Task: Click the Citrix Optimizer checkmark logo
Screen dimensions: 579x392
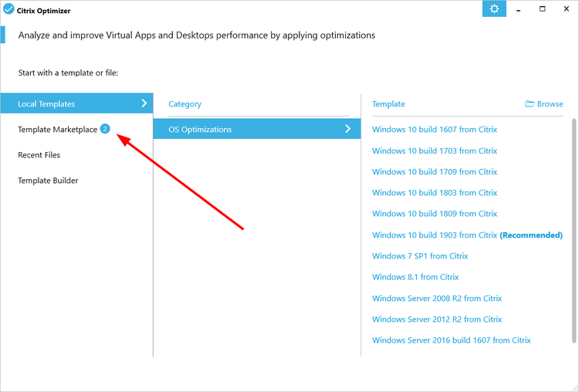Action: pos(8,9)
